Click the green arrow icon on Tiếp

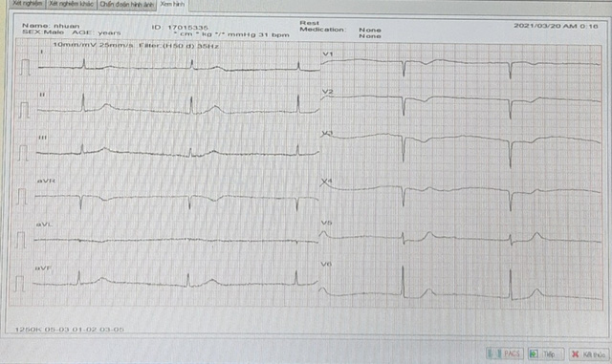534,353
